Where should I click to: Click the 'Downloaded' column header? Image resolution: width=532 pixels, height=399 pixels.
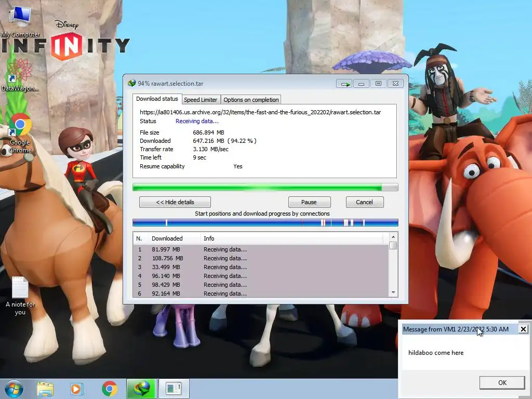(x=175, y=238)
